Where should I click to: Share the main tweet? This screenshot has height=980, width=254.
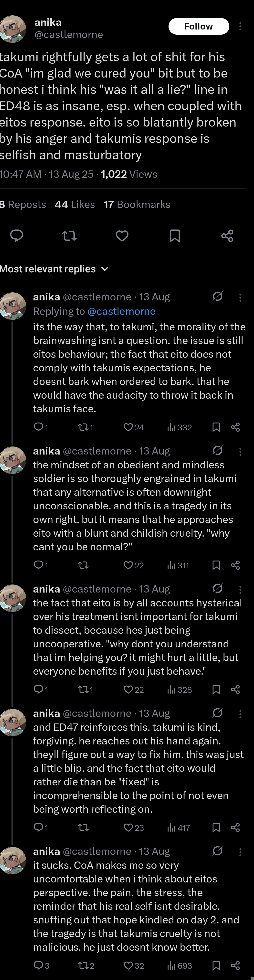click(227, 236)
